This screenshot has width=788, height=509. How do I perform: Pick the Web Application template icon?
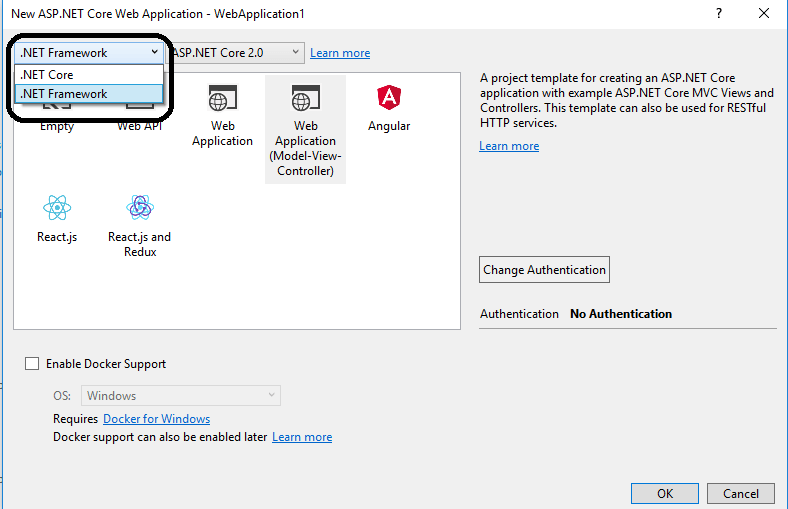point(222,99)
